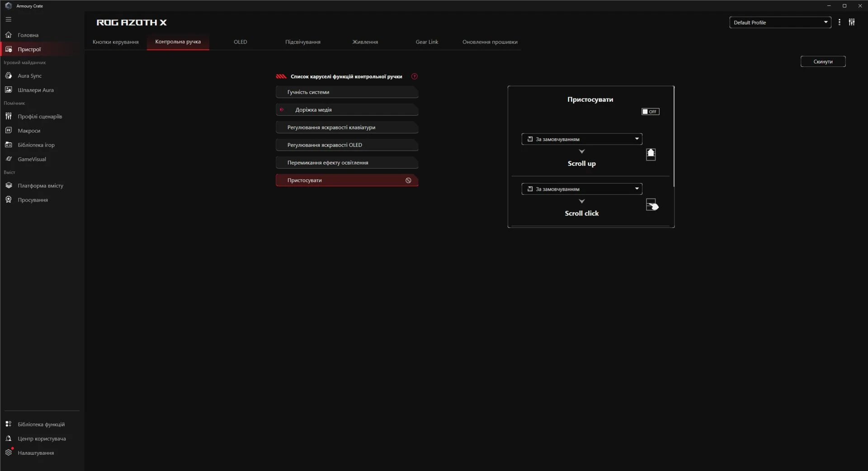The image size is (868, 471).
Task: Click the Пристосувати panel scrollbar
Action: tap(673, 137)
